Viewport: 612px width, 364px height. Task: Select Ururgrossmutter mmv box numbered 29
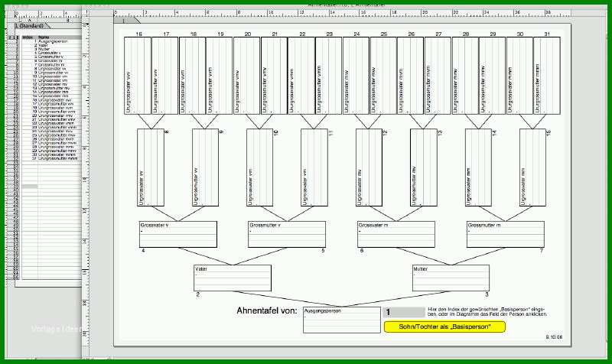point(492,76)
